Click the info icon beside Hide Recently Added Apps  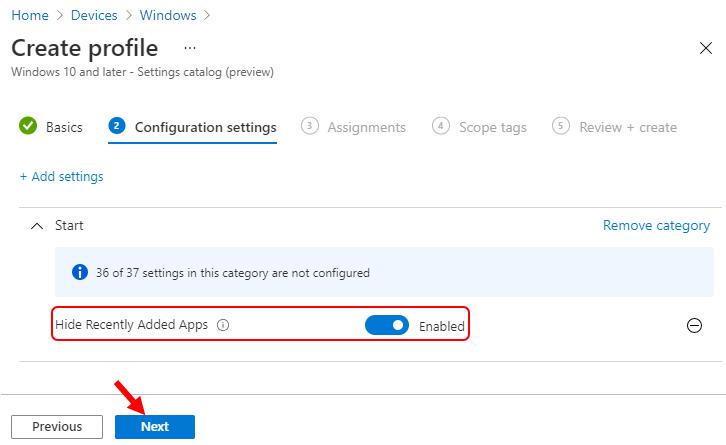tap(223, 325)
